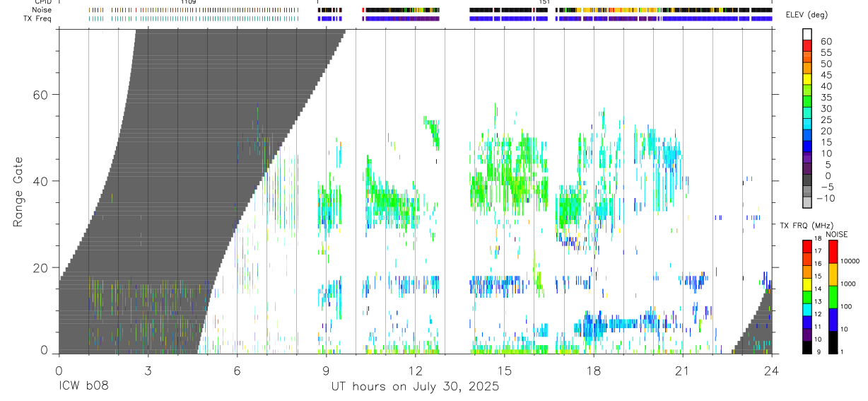Select the 60 label on elevation scale
868x401 pixels.
825,41
